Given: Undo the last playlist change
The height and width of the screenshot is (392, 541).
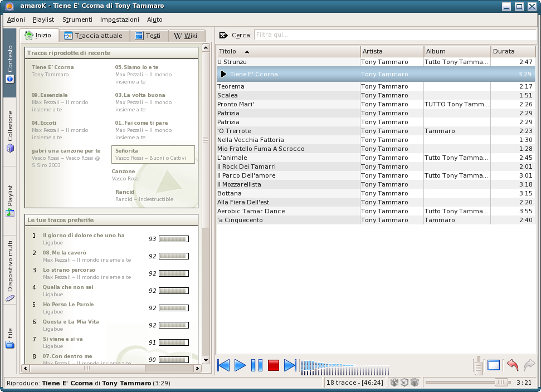Looking at the screenshot, I should pyautogui.click(x=513, y=365).
